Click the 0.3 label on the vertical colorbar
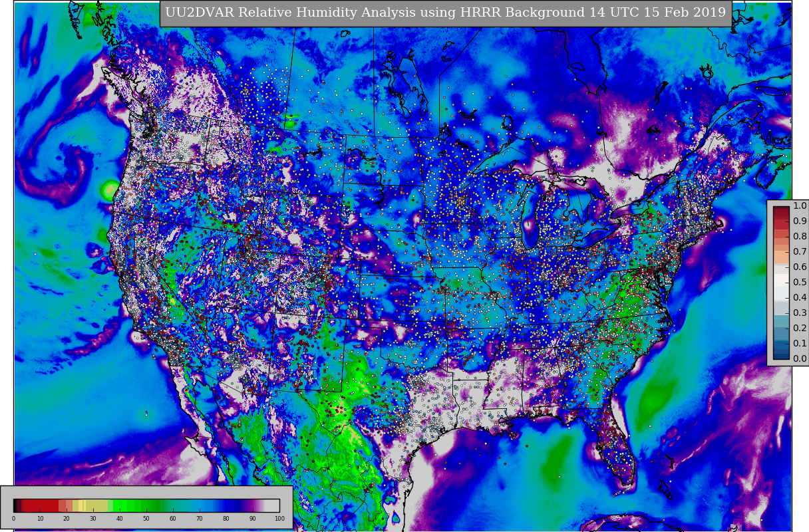This screenshot has height=532, width=809. pyautogui.click(x=800, y=313)
